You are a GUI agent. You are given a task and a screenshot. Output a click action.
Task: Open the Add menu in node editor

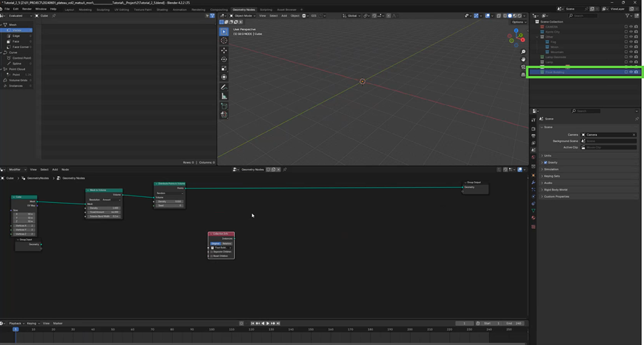coord(55,169)
